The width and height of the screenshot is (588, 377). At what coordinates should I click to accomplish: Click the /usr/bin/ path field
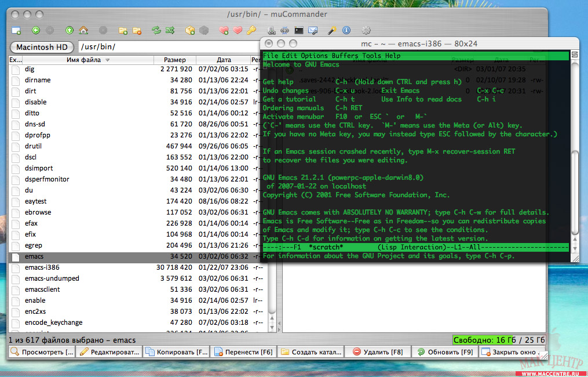pos(169,46)
